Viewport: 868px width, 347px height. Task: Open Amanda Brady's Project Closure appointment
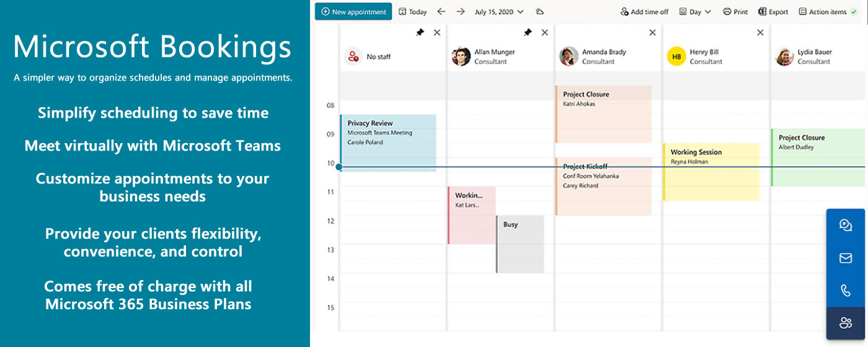pos(603,114)
